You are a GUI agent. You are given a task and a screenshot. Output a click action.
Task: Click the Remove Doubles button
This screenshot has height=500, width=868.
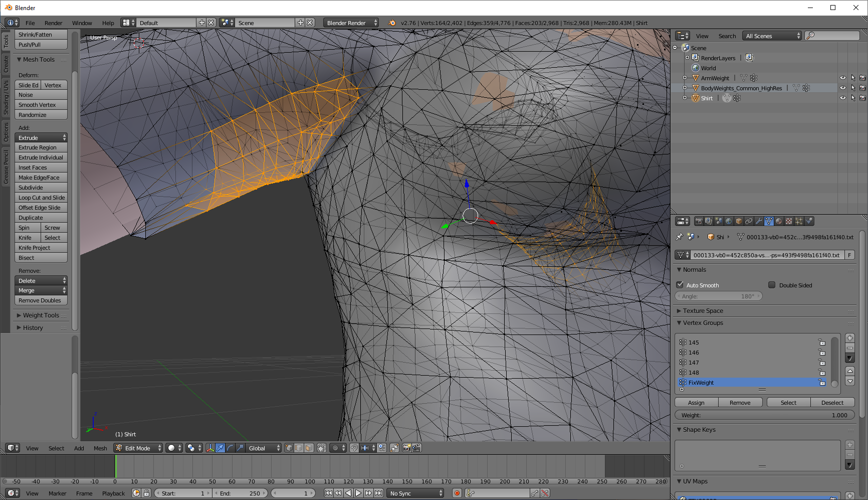point(41,300)
